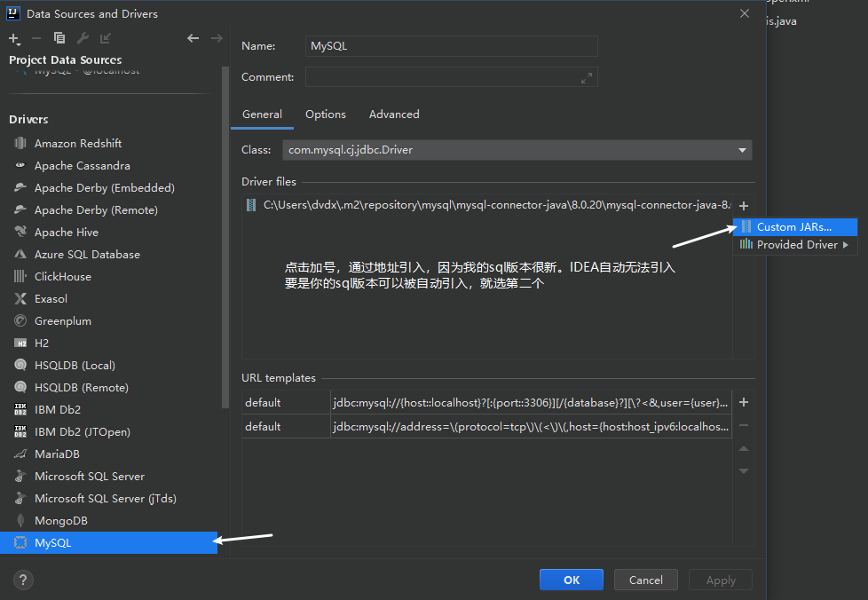Select Apache Derby (Embedded) driver
This screenshot has width=868, height=600.
click(x=108, y=187)
